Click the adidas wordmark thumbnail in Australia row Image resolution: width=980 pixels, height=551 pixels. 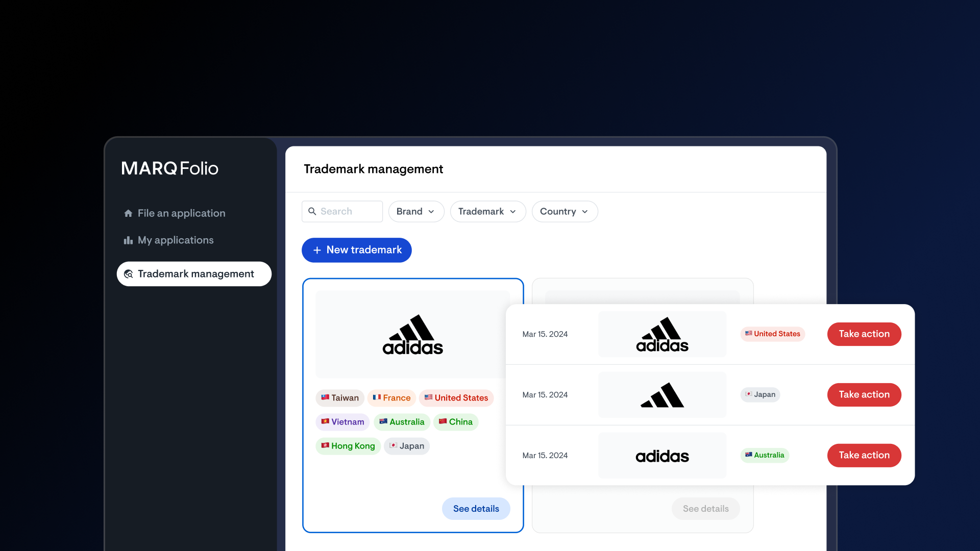click(x=662, y=456)
